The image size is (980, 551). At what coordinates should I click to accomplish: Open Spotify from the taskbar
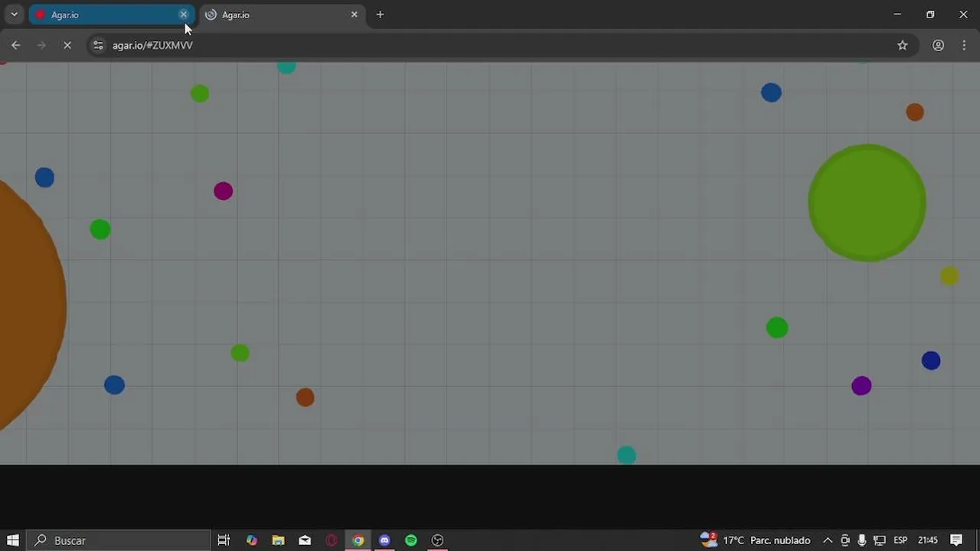click(x=411, y=540)
